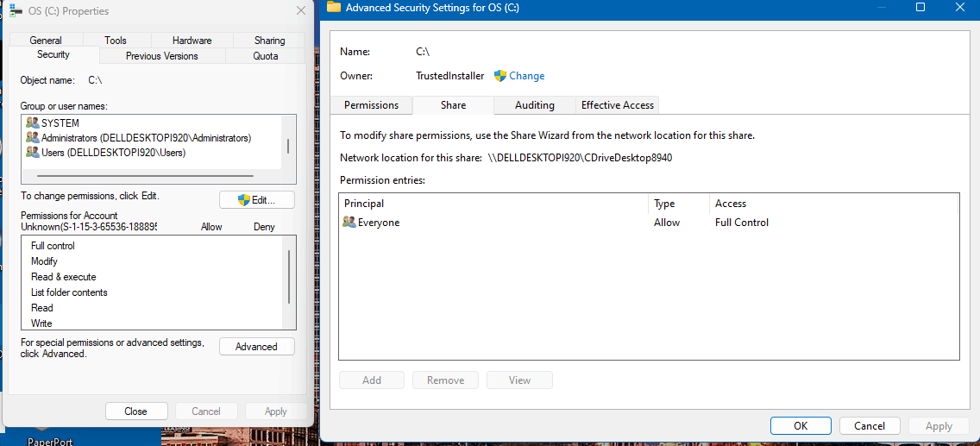Click the TrustedInstaller owner name
Image resolution: width=980 pixels, height=446 pixels.
(x=450, y=76)
